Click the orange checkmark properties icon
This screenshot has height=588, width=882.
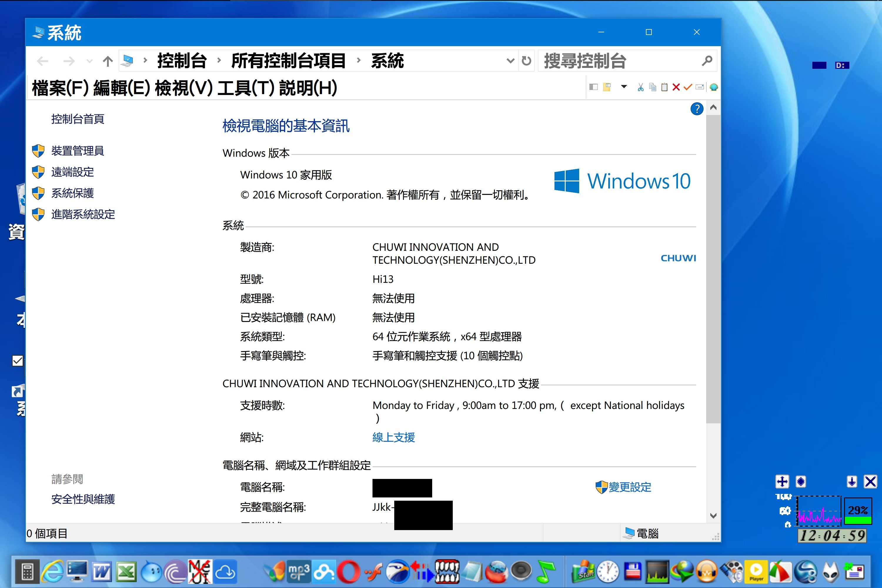[x=687, y=87]
